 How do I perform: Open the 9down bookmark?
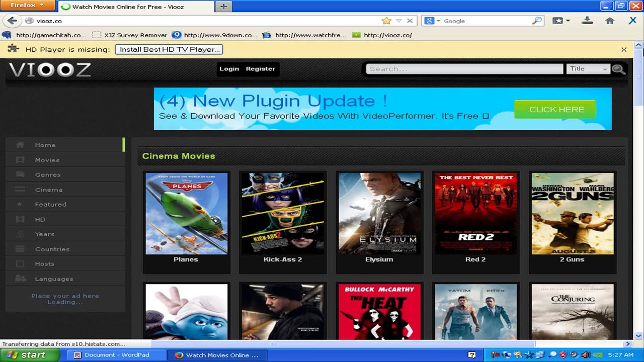(215, 35)
